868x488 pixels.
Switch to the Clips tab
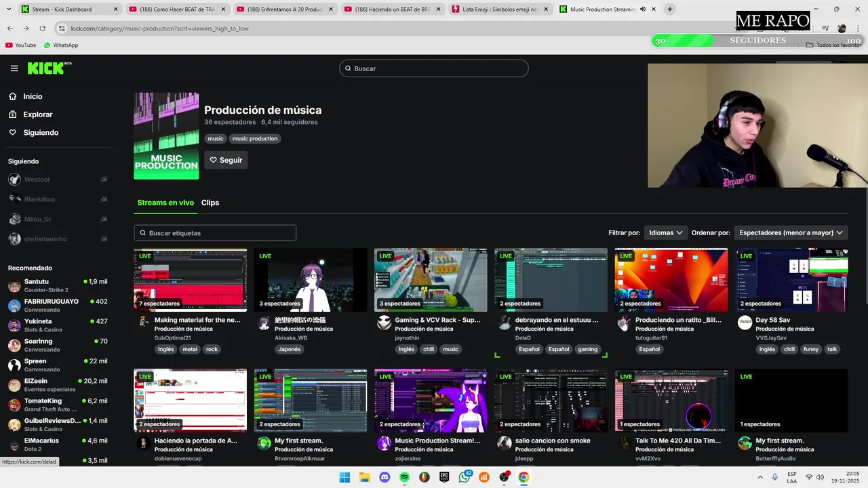[x=210, y=203]
